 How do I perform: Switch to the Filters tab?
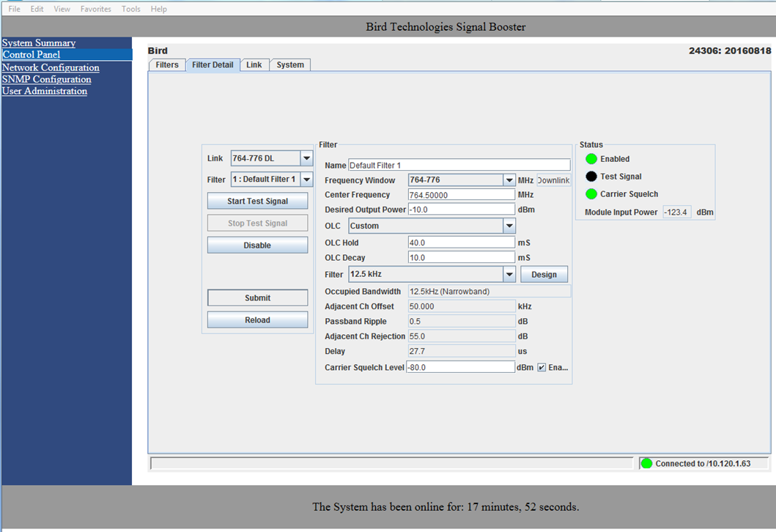tap(167, 64)
